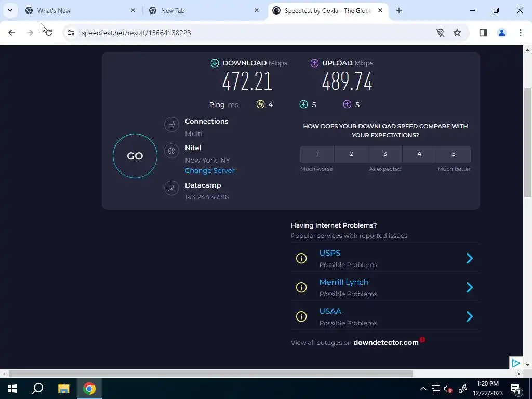The width and height of the screenshot is (532, 399).
Task: Click the download arrow icon beside DOWNLOAD
Action: 215,63
